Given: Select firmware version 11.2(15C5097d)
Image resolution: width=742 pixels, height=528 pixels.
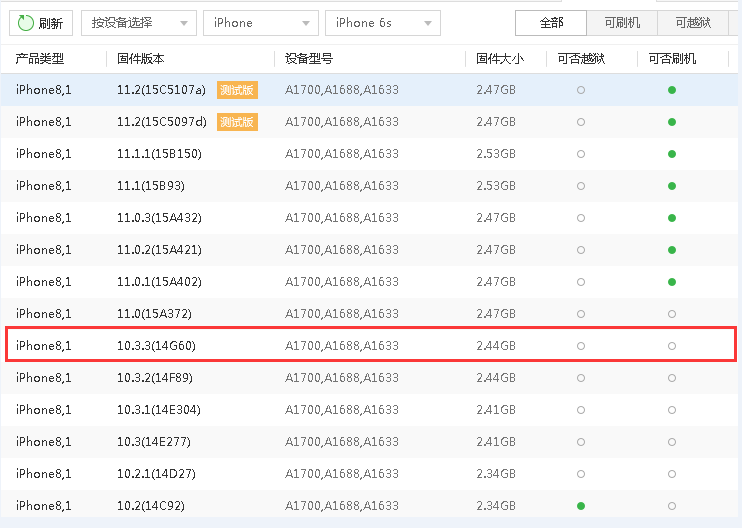Looking at the screenshot, I should 162,122.
